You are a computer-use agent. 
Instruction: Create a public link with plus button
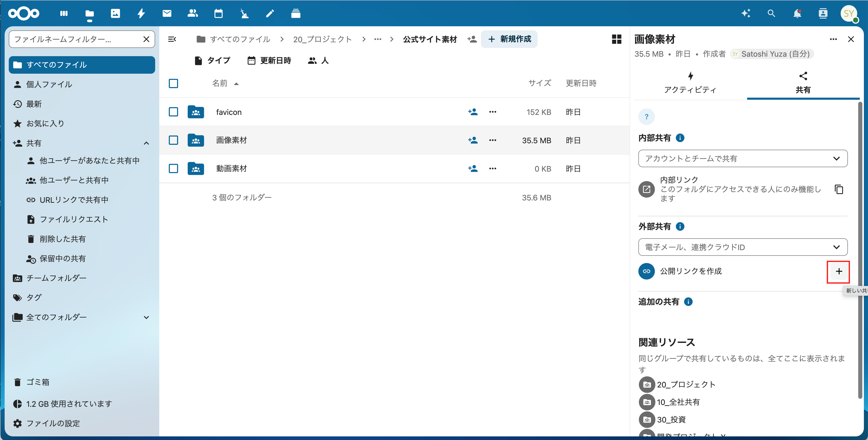[x=838, y=272]
